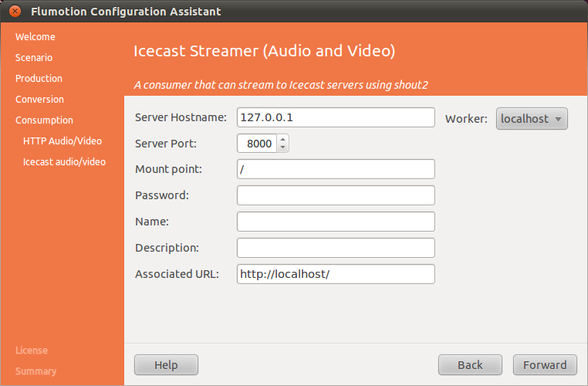Click the shout2 consumer description text
This screenshot has height=386, width=588.
tap(281, 85)
